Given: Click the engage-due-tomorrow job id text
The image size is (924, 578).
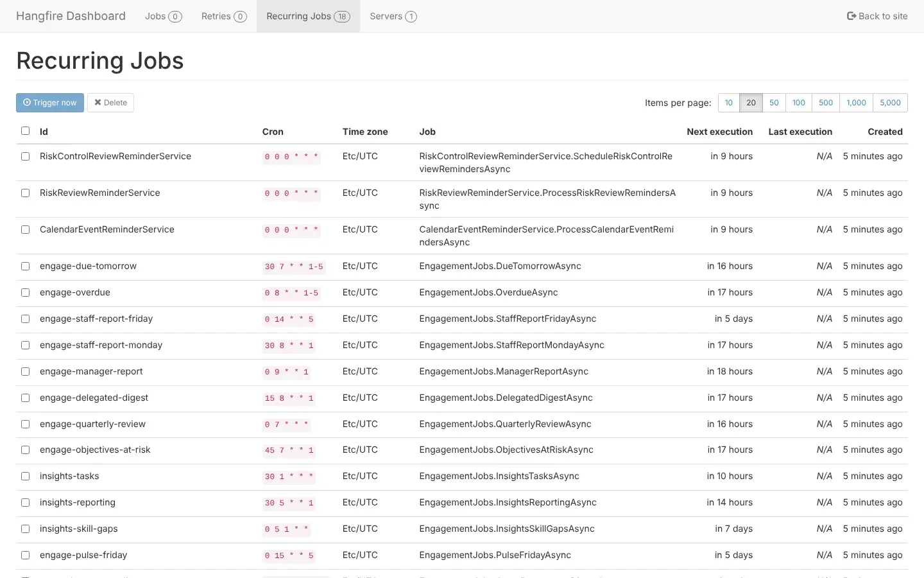Looking at the screenshot, I should click(x=88, y=266).
